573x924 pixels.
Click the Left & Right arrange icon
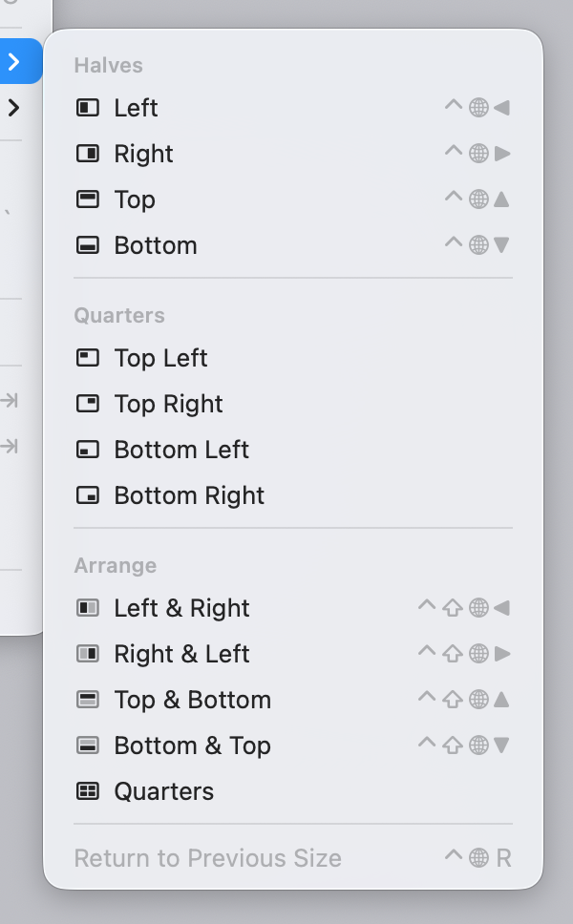tap(88, 608)
